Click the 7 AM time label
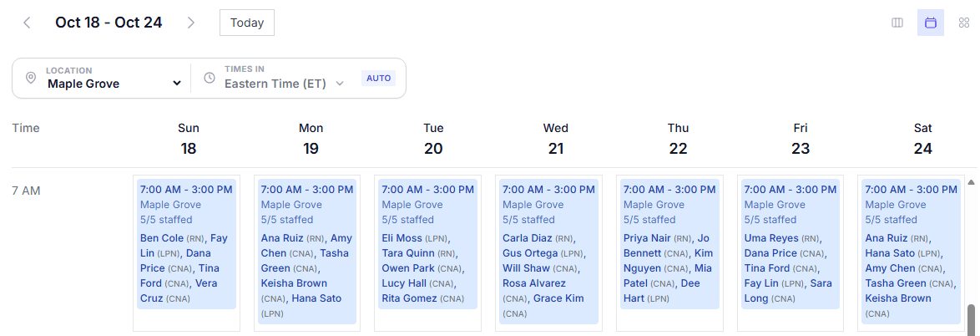 (x=26, y=191)
